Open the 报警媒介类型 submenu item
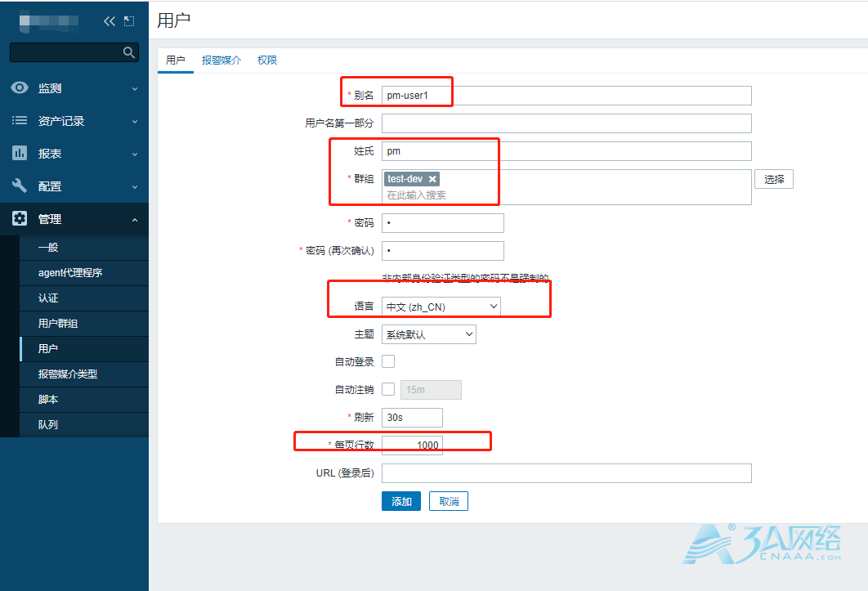The width and height of the screenshot is (868, 591). coord(84,374)
